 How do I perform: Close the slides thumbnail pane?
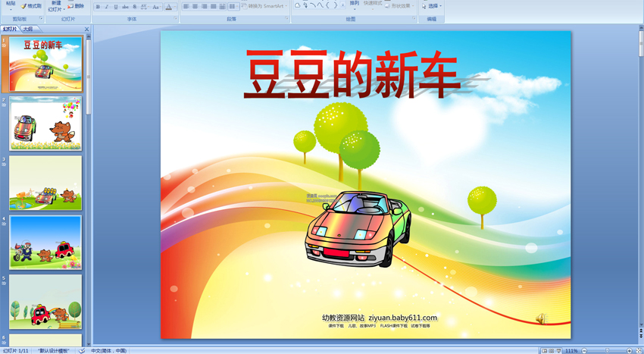coord(86,30)
